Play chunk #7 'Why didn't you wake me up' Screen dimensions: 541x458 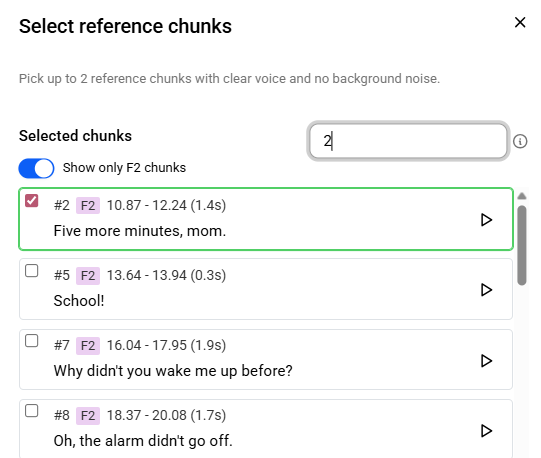click(x=486, y=360)
